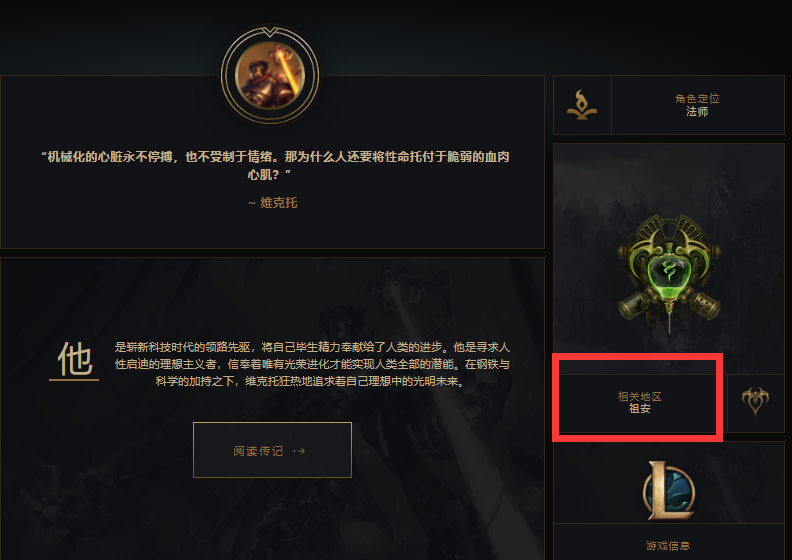792x560 pixels.
Task: Click the large 他 drop cap
Action: (x=75, y=358)
